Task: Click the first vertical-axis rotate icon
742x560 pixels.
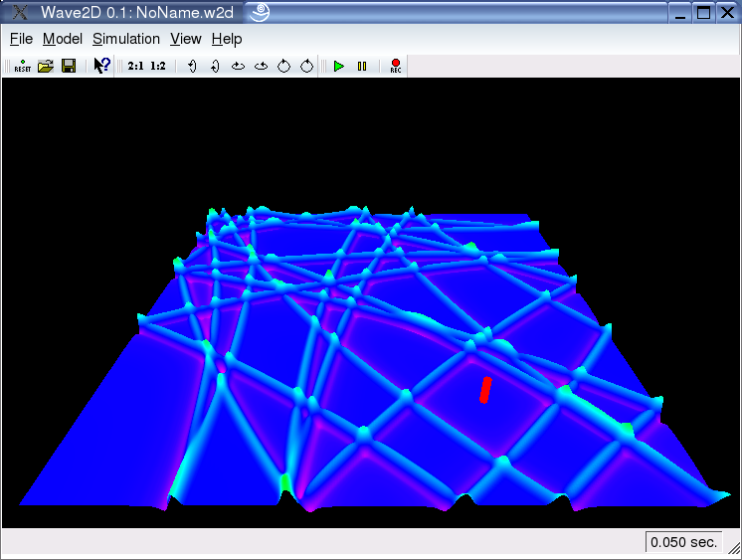Action: coord(192,66)
